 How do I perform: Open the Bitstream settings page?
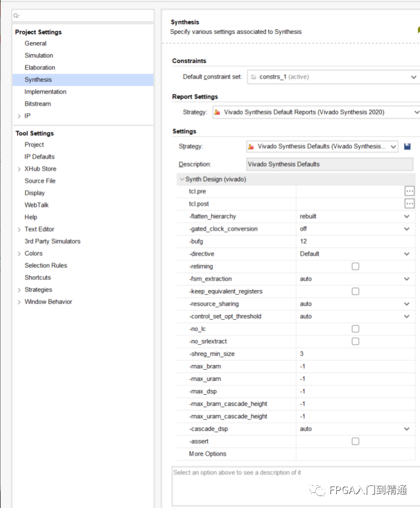coord(37,103)
